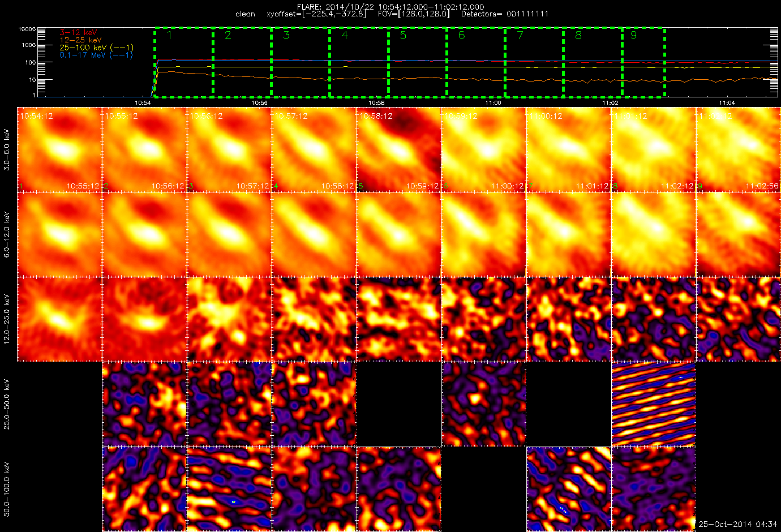This screenshot has height=532, width=781.
Task: Click the '10:56' time axis label
Action: coord(260,102)
